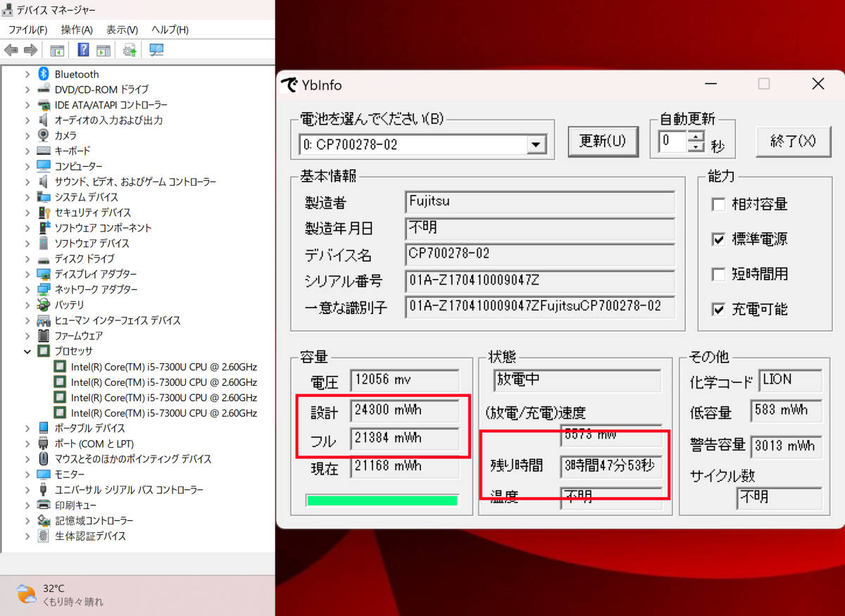Collapse the プロセッサ tree node
Viewport: 845px width, 616px height.
point(27,351)
